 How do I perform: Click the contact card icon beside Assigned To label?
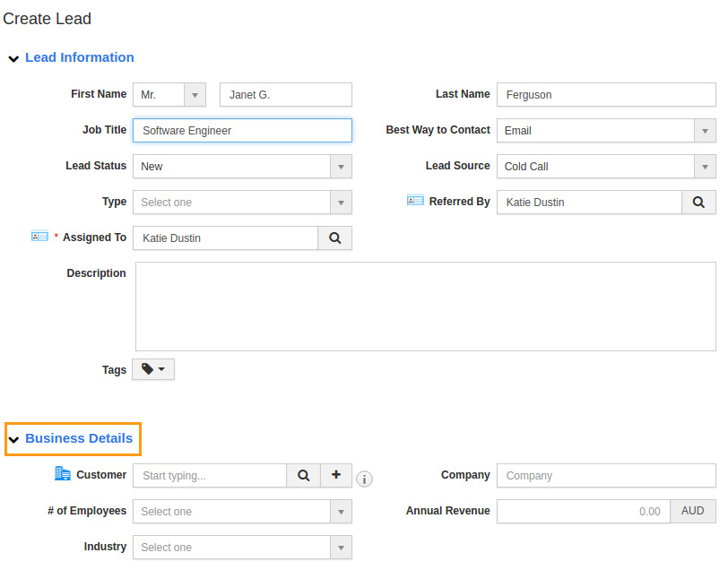39,235
